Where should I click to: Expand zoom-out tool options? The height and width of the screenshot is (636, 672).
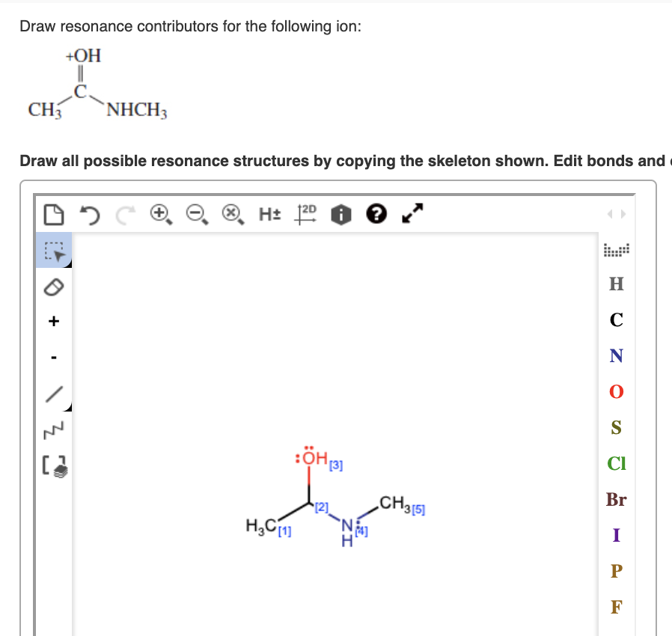coord(205,224)
